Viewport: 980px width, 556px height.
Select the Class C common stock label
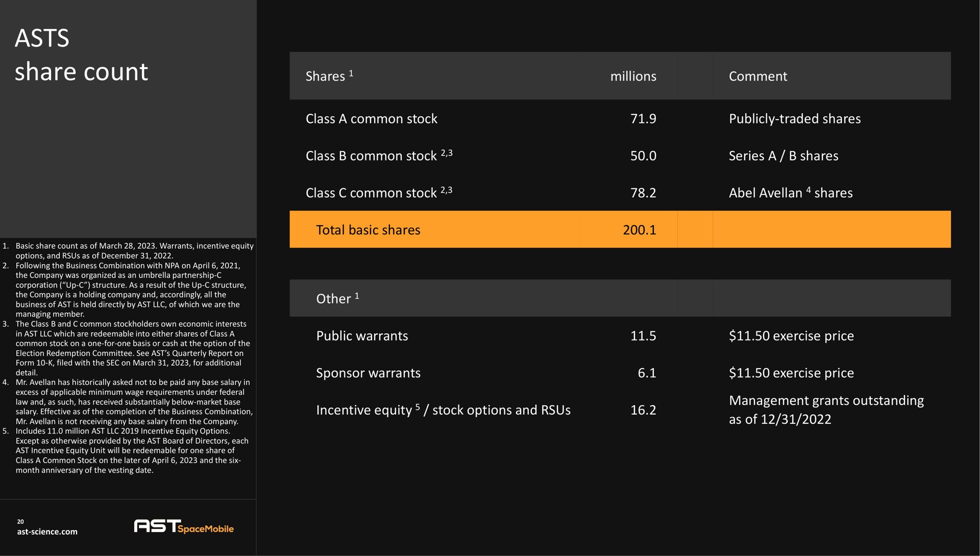[379, 192]
